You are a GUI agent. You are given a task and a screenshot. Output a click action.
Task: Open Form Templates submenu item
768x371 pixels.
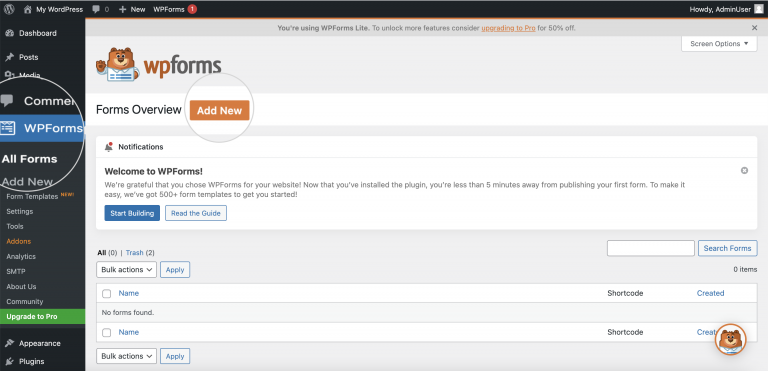pyautogui.click(x=32, y=196)
